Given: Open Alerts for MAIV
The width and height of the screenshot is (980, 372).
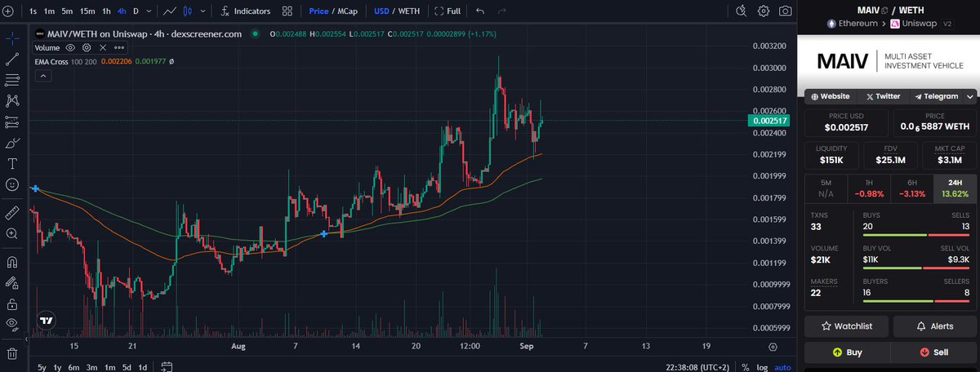Looking at the screenshot, I should [934, 326].
